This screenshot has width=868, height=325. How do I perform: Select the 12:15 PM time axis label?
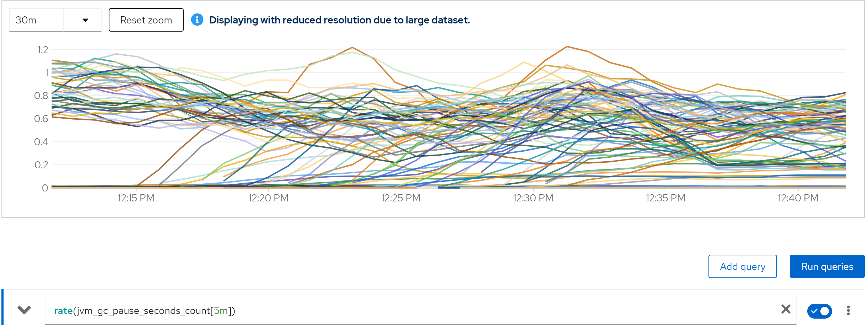click(136, 198)
